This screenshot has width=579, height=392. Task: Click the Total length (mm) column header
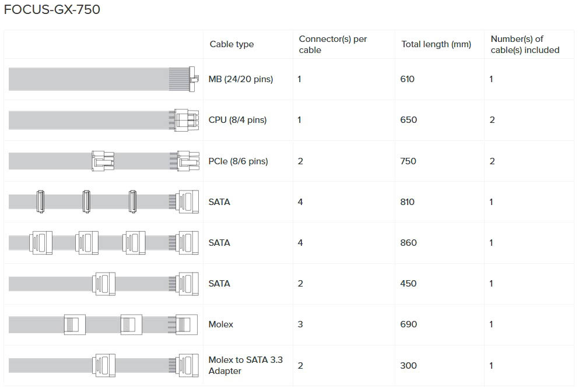(x=436, y=44)
